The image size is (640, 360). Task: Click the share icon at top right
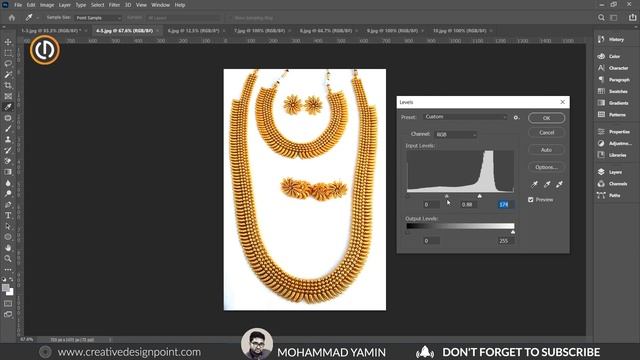[632, 18]
